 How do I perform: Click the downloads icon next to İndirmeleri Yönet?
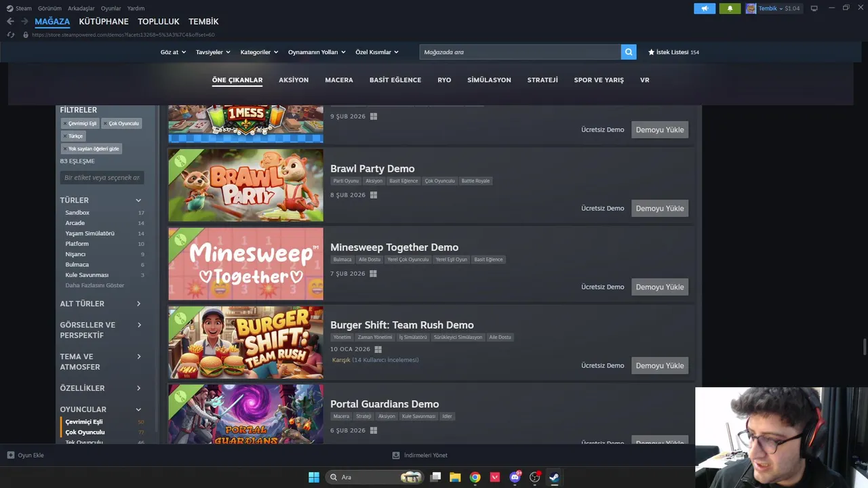396,455
